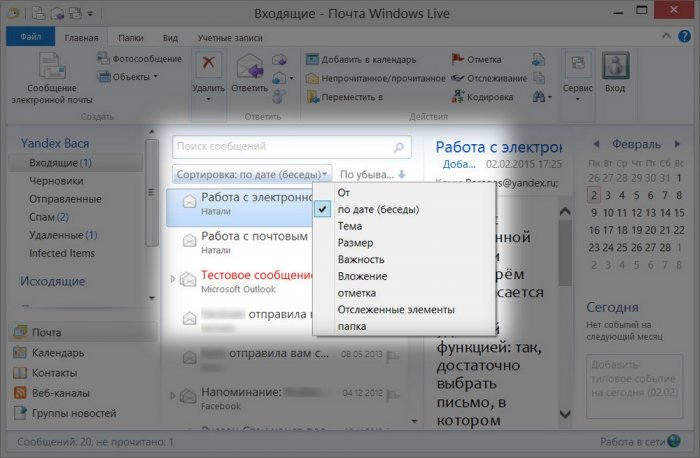This screenshot has height=458, width=700.
Task: Expand the Тестовое сообщение conversation
Action: [x=173, y=279]
